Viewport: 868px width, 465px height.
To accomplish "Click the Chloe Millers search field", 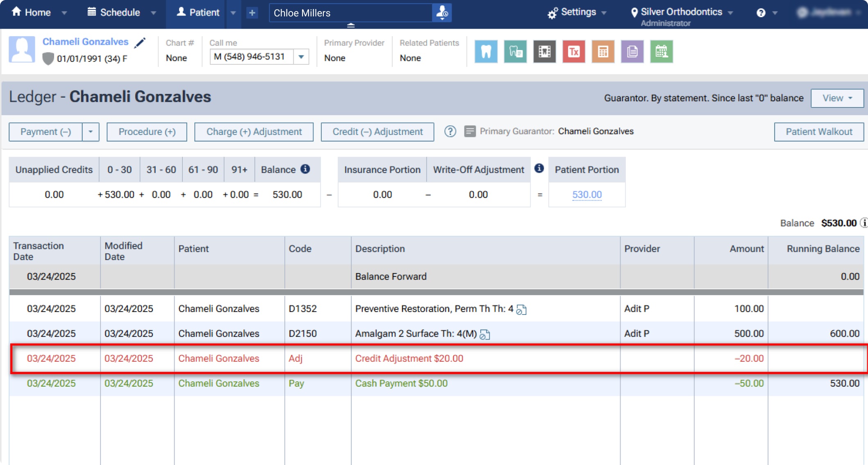I will coord(351,13).
